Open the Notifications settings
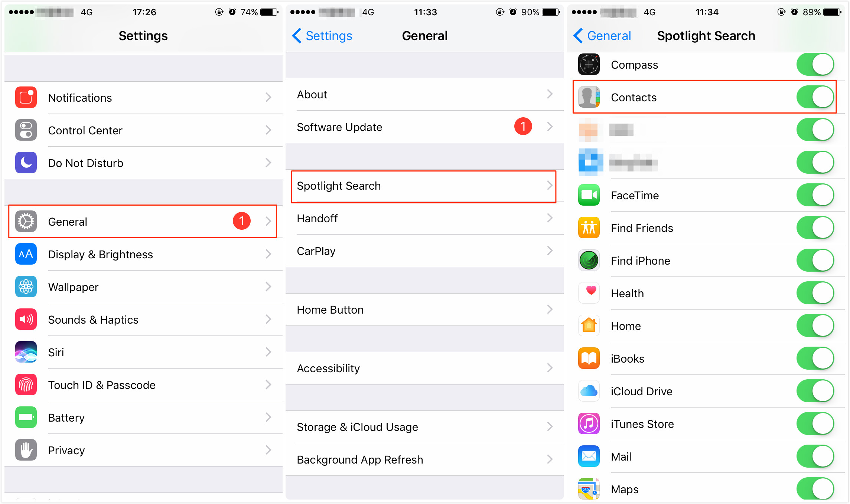The width and height of the screenshot is (850, 504). coord(142,97)
